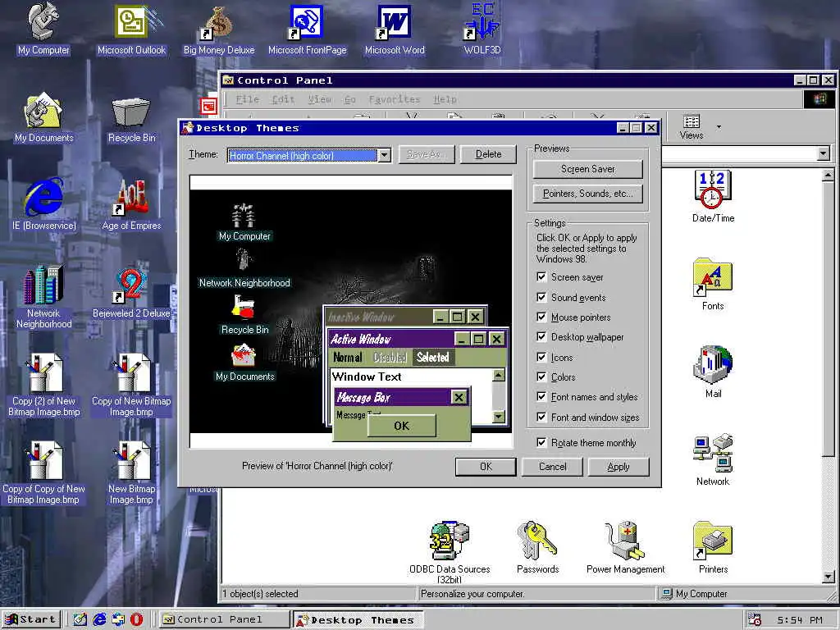Open Control Panel address bar dropdown
840x630 pixels.
click(x=824, y=154)
